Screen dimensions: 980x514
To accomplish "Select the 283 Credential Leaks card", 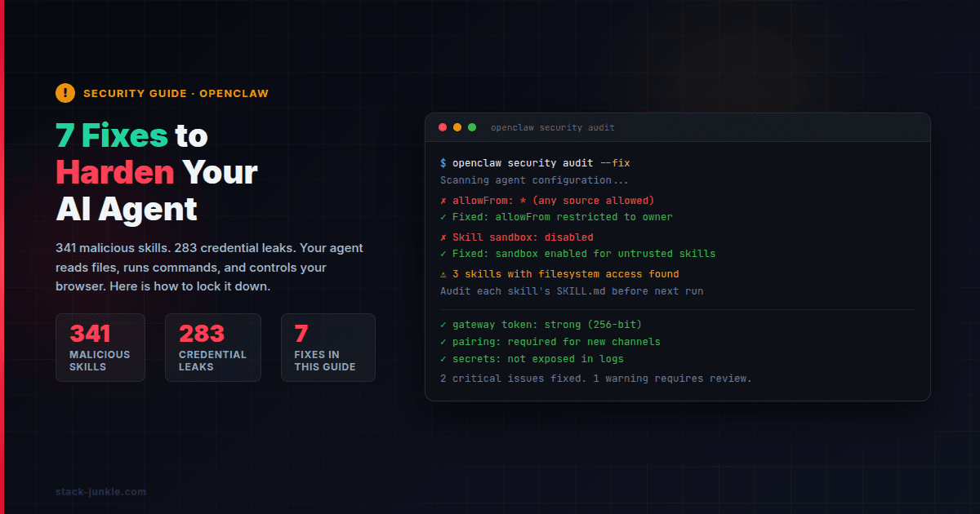I will click(212, 348).
